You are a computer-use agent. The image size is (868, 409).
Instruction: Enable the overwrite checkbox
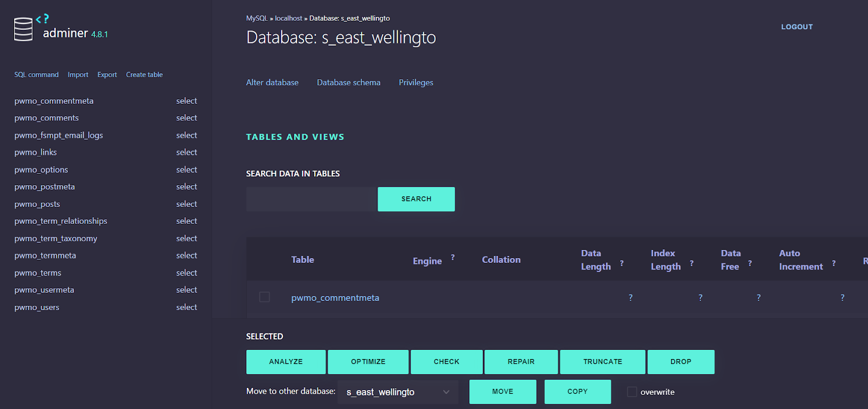[632, 392]
